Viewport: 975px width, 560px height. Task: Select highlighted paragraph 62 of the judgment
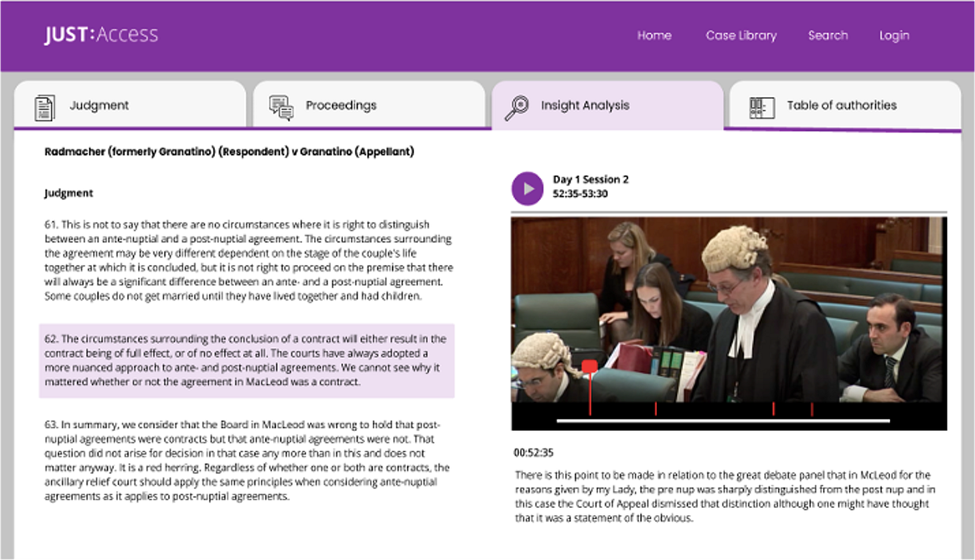246,361
